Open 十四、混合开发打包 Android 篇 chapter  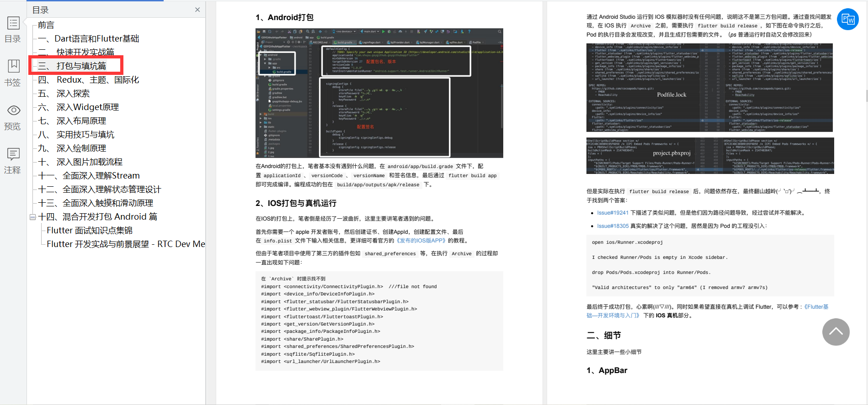coord(98,217)
